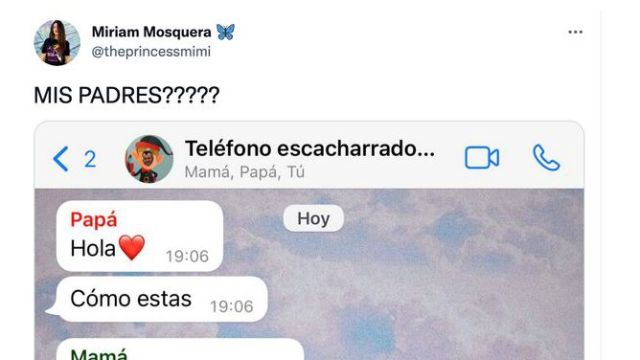
Task: Click the 19:06 timestamp on Cómo estas
Action: [x=231, y=307]
